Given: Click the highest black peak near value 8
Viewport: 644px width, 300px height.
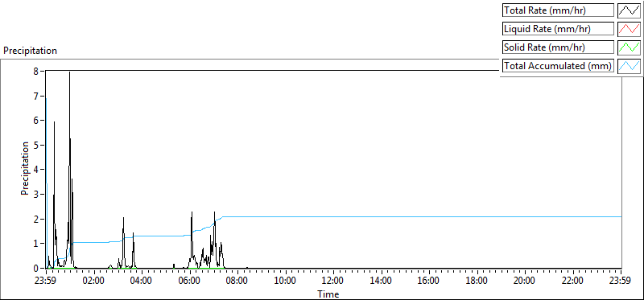Looking at the screenshot, I should point(69,73).
